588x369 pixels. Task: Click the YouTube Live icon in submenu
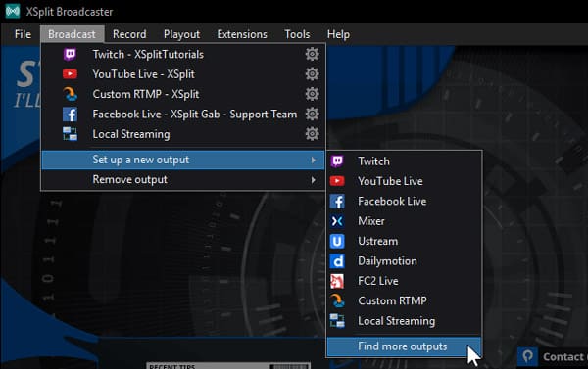[x=337, y=181]
